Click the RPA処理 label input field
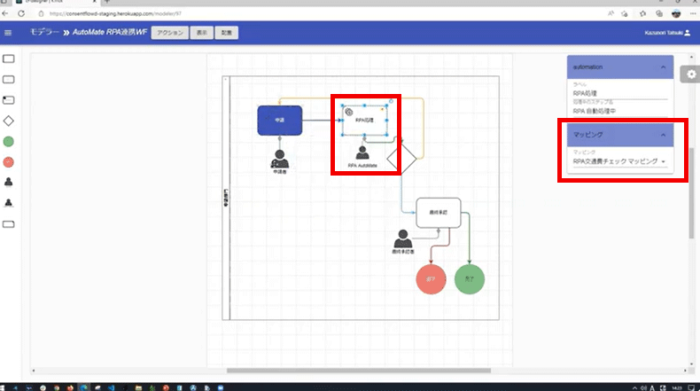Image resolution: width=700 pixels, height=391 pixels. click(620, 94)
